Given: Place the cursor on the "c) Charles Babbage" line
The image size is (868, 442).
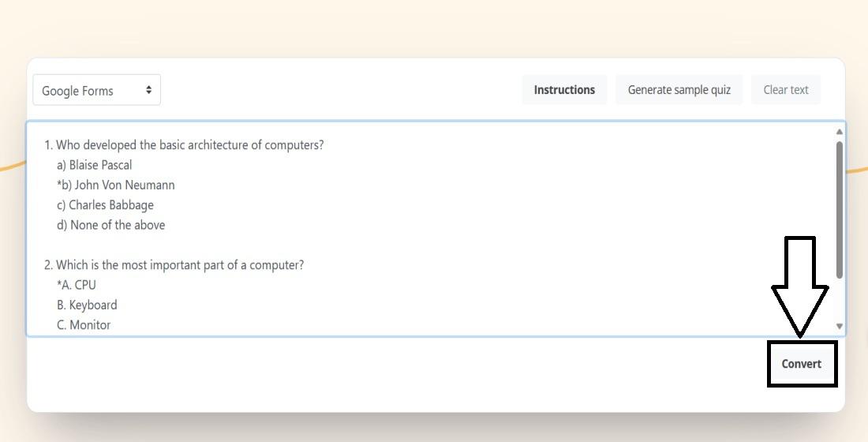Looking at the screenshot, I should [x=105, y=205].
